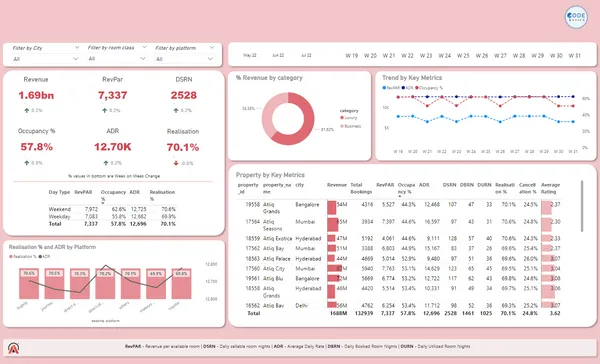Click Luxury legend color dot

pos(342,118)
